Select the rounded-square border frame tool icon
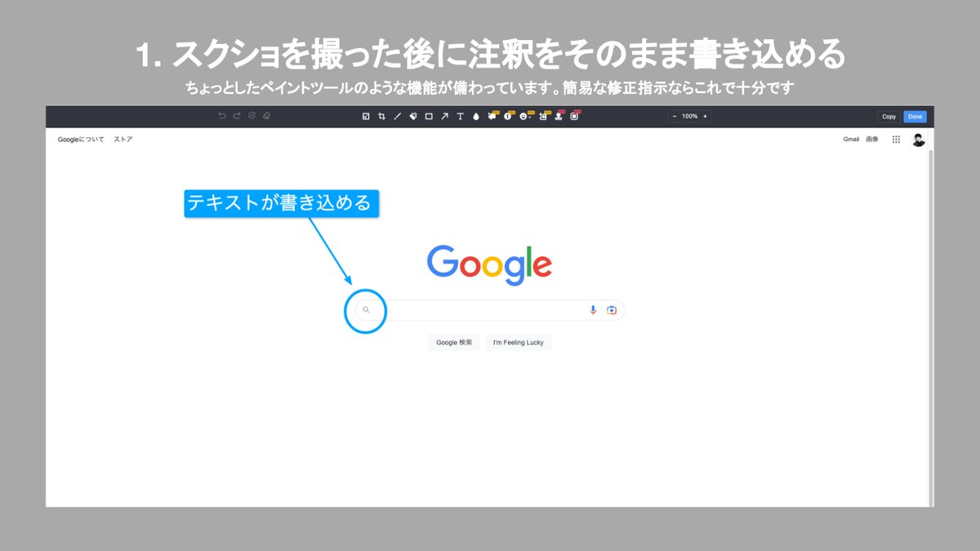This screenshot has width=980, height=551. point(574,116)
